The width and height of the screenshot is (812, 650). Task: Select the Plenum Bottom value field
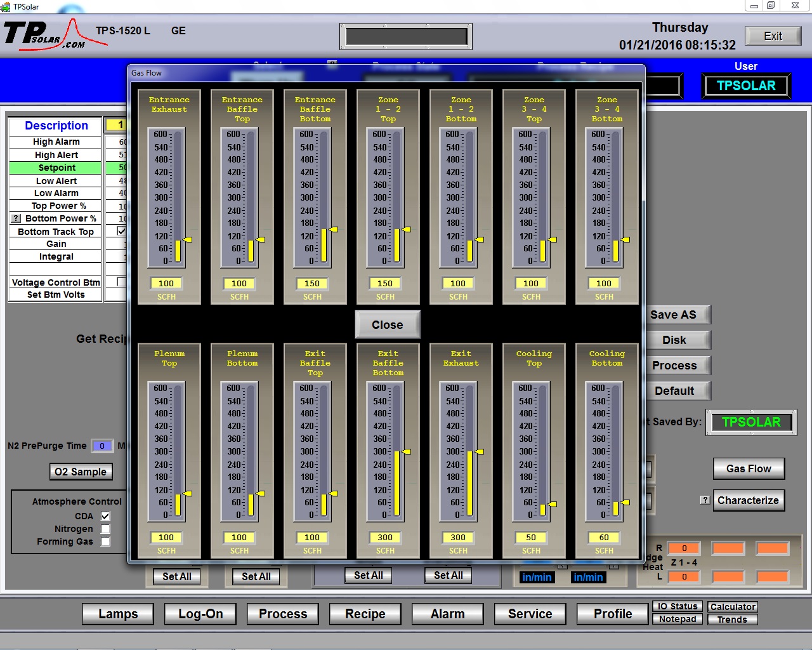239,538
